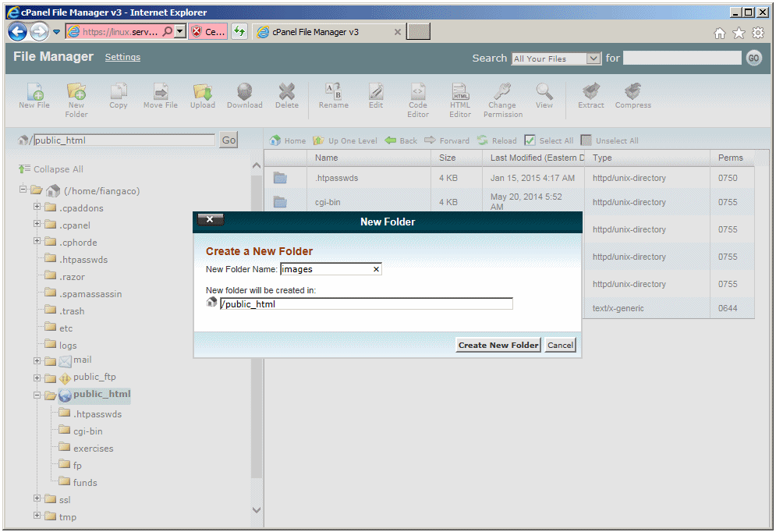Open the HTML Editor tool
Screen dimensions: 776x532
[460, 101]
